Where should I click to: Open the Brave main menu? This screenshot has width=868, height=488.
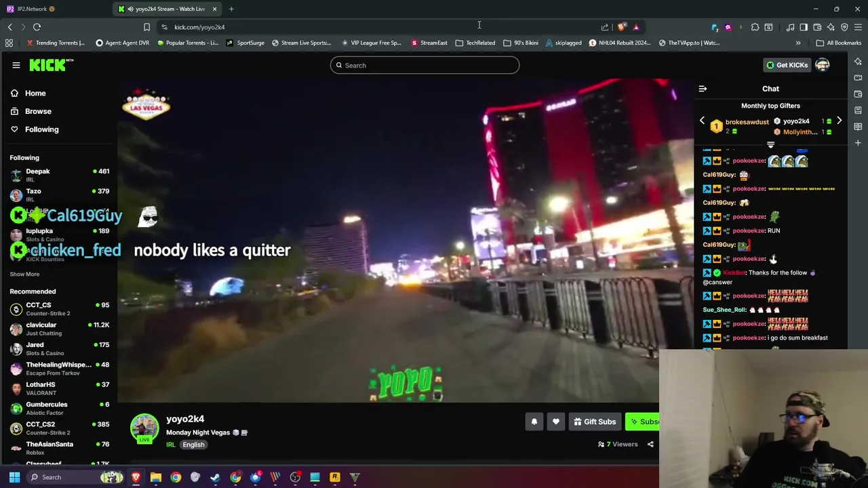tap(858, 27)
